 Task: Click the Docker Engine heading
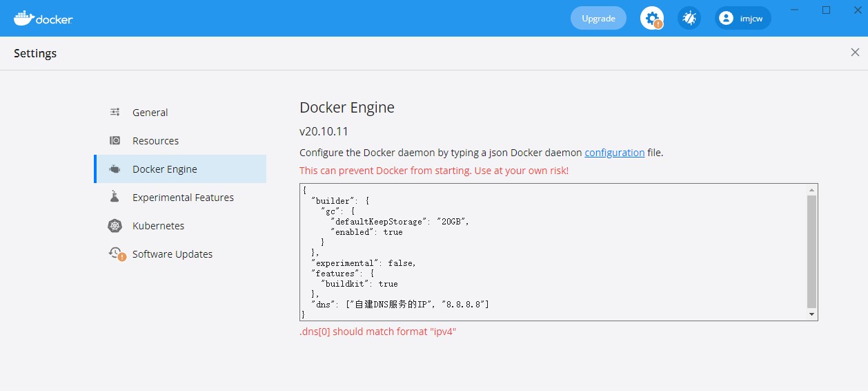coord(347,108)
